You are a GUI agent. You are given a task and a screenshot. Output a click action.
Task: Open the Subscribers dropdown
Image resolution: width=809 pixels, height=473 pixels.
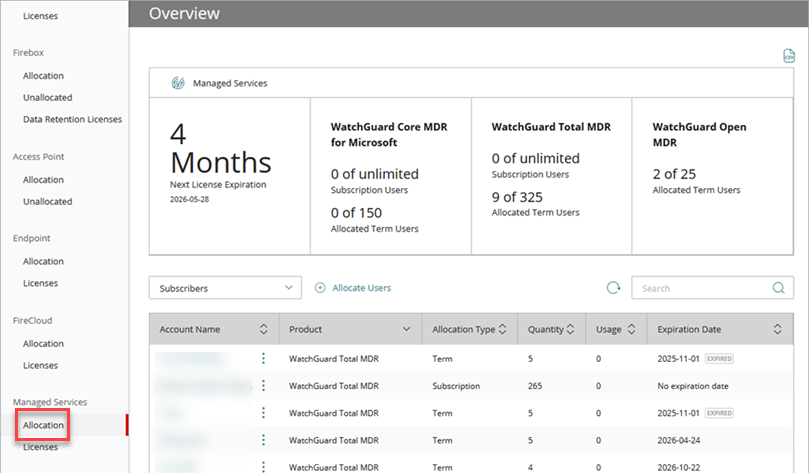click(x=225, y=288)
